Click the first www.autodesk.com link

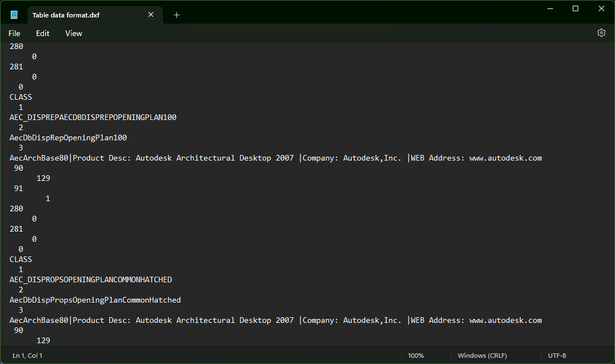click(505, 158)
